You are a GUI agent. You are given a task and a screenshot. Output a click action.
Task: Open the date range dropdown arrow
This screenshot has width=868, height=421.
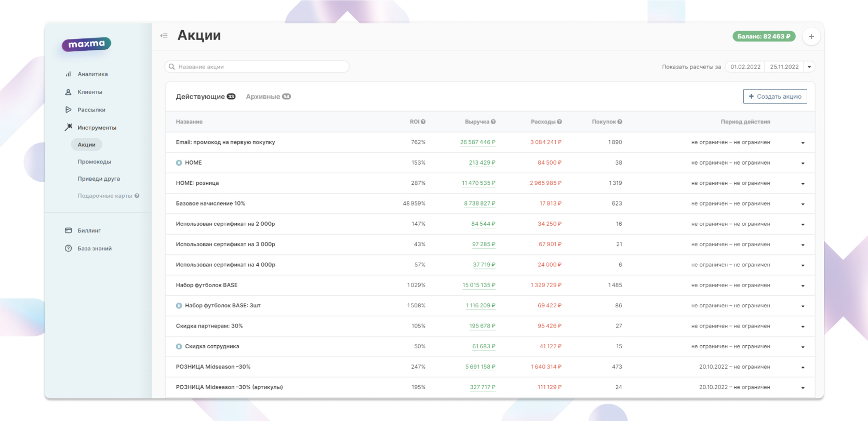tap(809, 67)
